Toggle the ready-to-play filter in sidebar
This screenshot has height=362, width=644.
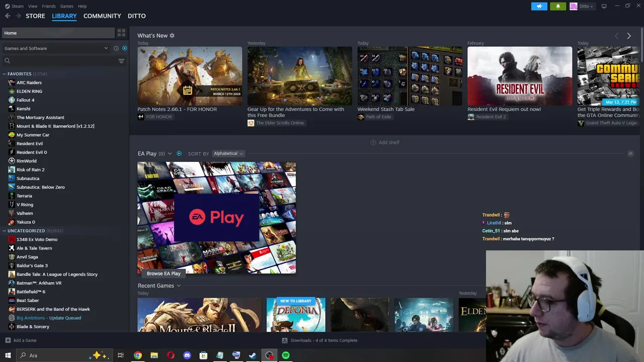125,48
